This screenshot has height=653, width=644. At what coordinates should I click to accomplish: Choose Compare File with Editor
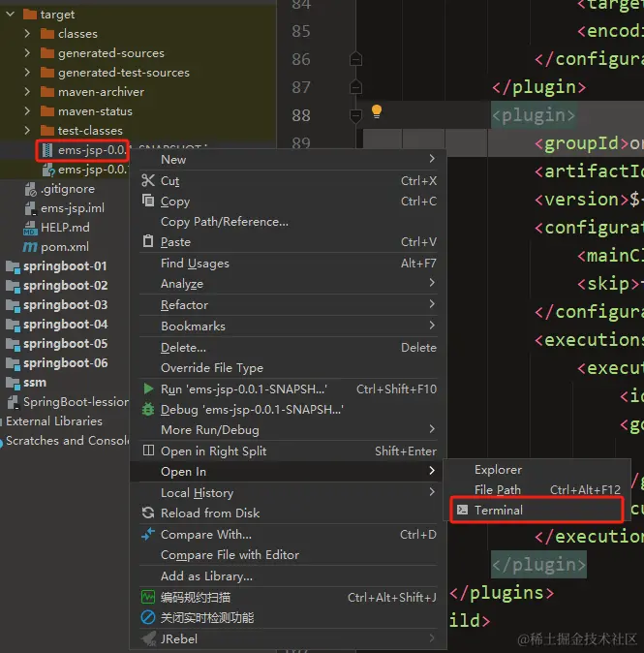pyautogui.click(x=288, y=554)
